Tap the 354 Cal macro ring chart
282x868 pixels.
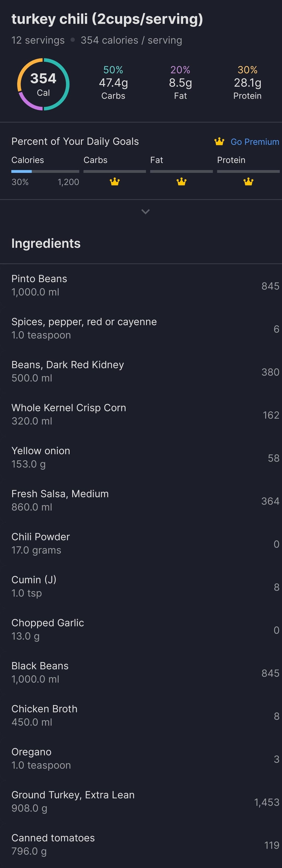(x=43, y=84)
